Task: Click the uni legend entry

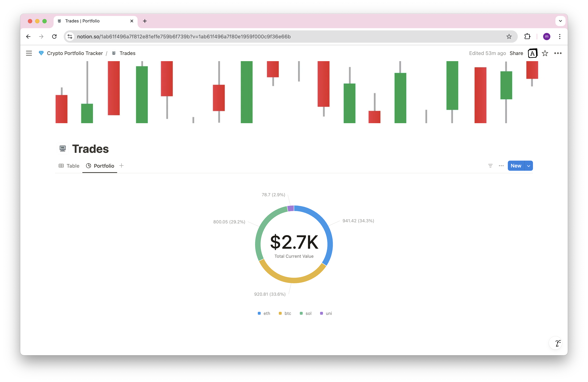Action: click(326, 313)
